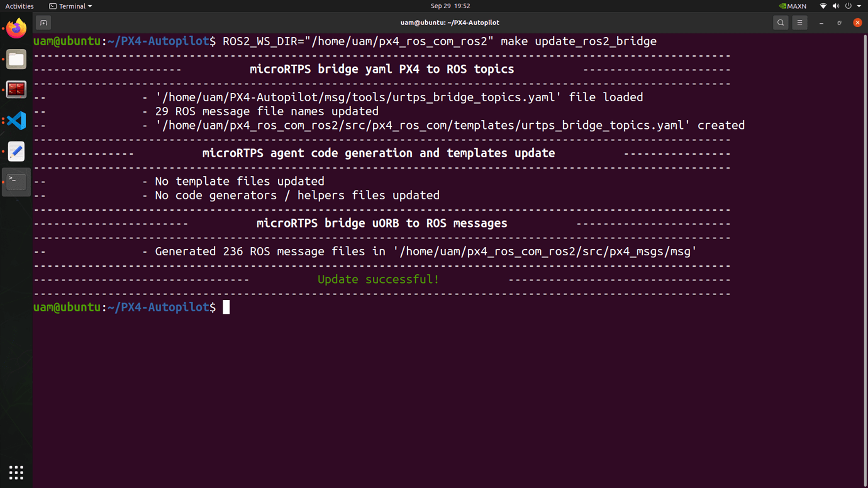
Task: Show Applications via the dock grid button
Action: click(x=16, y=472)
